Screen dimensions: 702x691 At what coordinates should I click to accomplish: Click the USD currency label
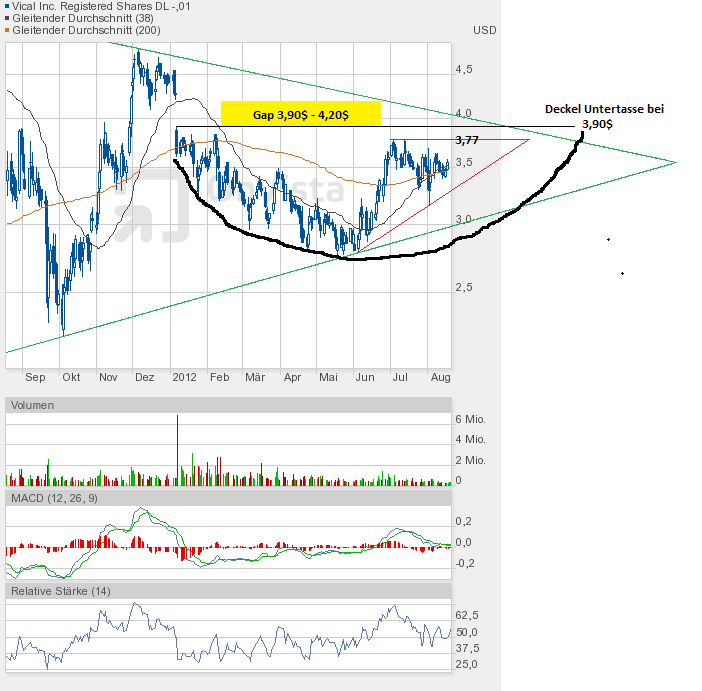click(x=484, y=30)
